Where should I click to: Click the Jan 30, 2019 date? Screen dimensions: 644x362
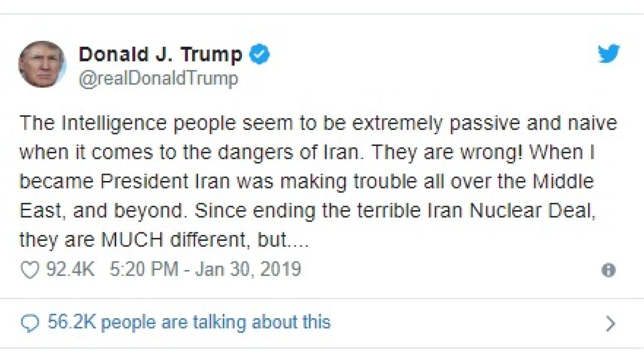pyautogui.click(x=248, y=269)
